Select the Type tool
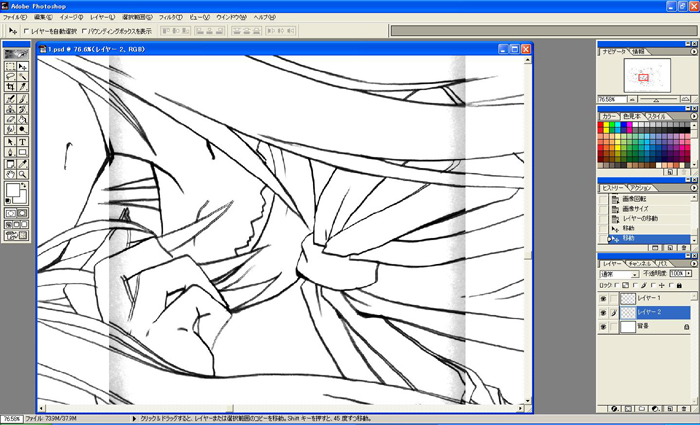The height and width of the screenshot is (425, 700). click(x=22, y=142)
